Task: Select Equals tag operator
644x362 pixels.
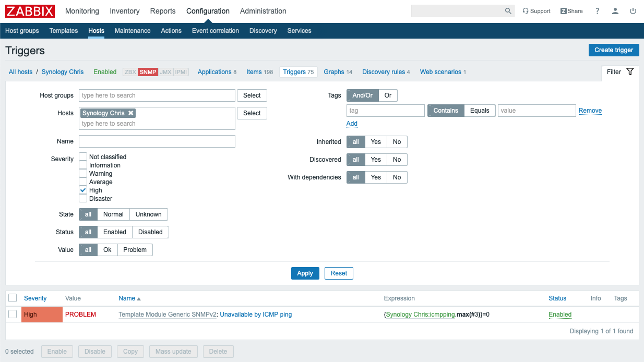Action: (480, 111)
